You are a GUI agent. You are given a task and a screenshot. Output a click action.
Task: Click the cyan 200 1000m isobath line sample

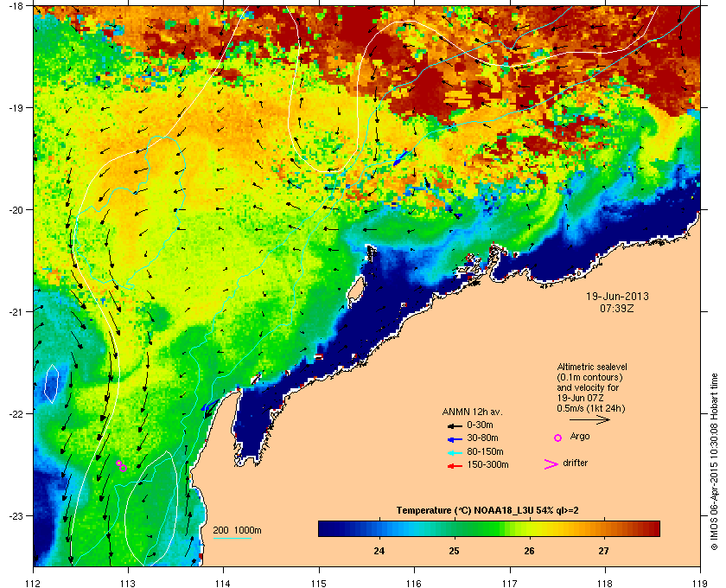[x=232, y=538]
